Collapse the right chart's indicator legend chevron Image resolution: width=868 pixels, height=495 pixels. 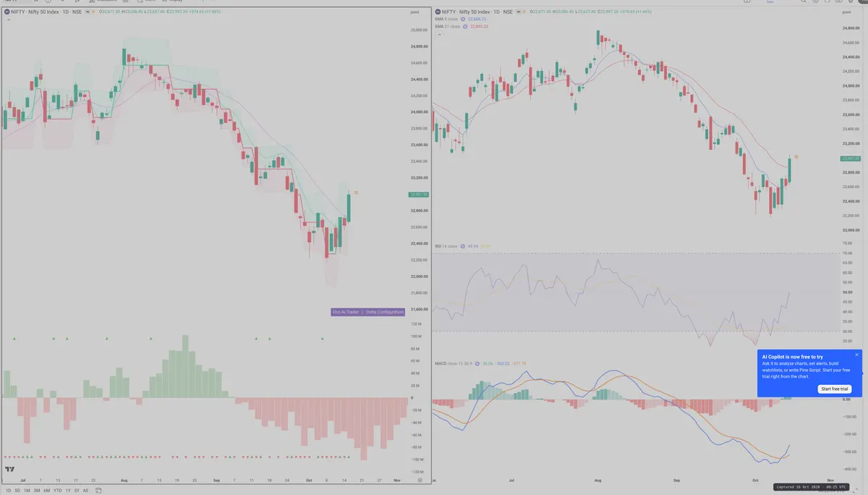(440, 34)
